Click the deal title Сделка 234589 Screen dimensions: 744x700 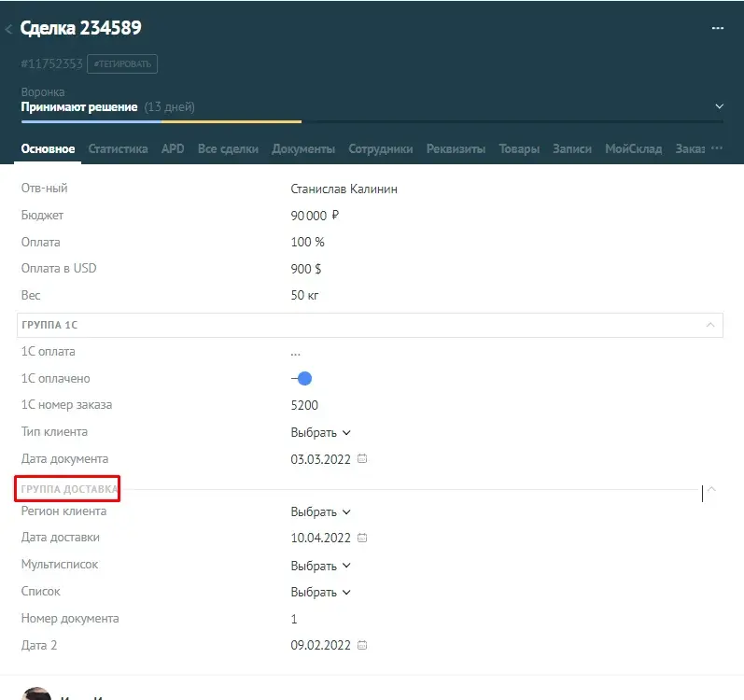[x=80, y=28]
